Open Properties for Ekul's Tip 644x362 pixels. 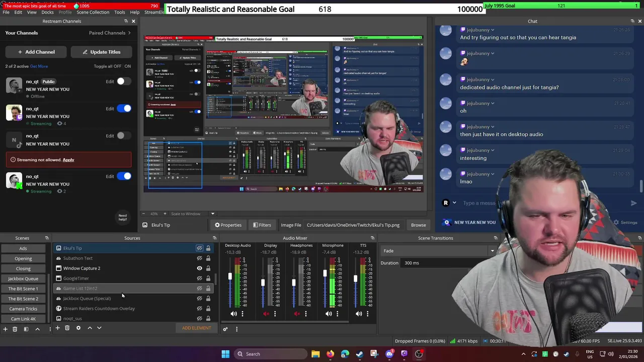click(228, 225)
